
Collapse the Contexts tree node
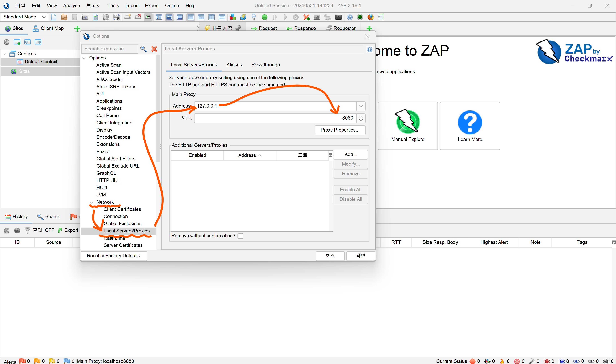click(x=4, y=54)
